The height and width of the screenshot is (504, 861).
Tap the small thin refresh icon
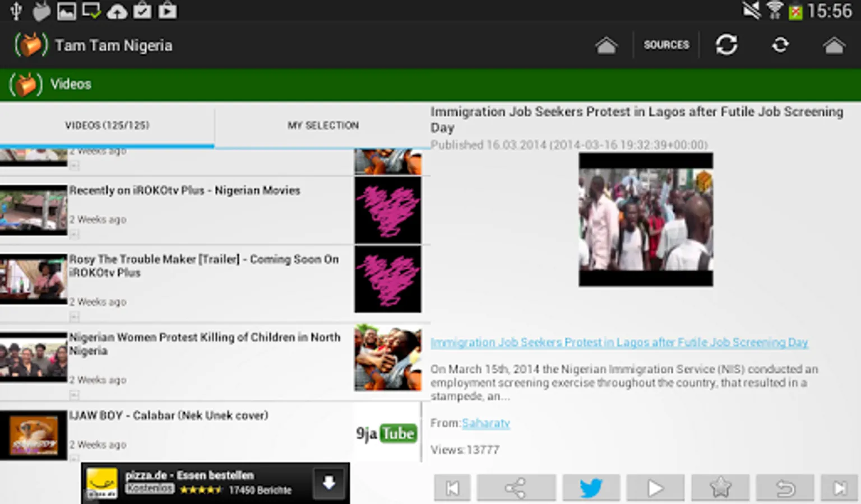(x=780, y=45)
